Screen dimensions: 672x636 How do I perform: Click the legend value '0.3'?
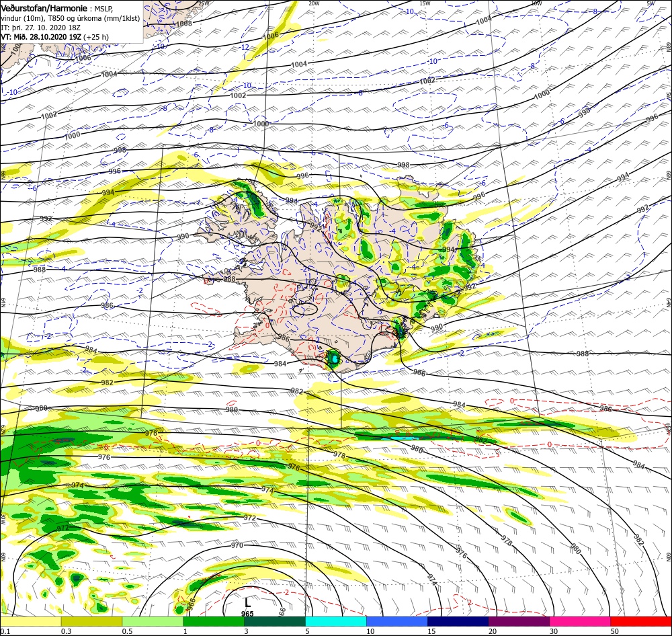[x=66, y=631]
